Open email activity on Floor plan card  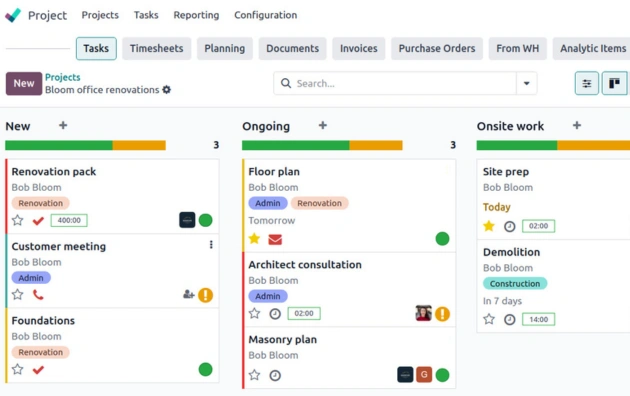(x=275, y=239)
